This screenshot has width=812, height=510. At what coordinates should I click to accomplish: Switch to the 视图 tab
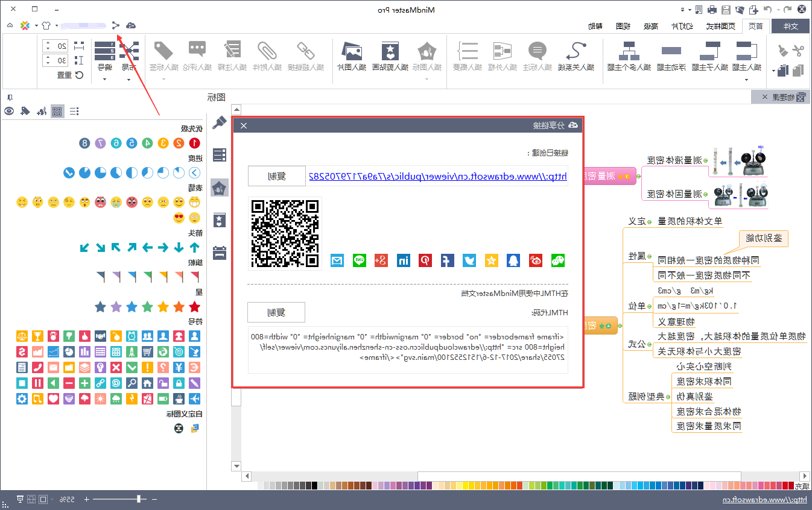[623, 26]
